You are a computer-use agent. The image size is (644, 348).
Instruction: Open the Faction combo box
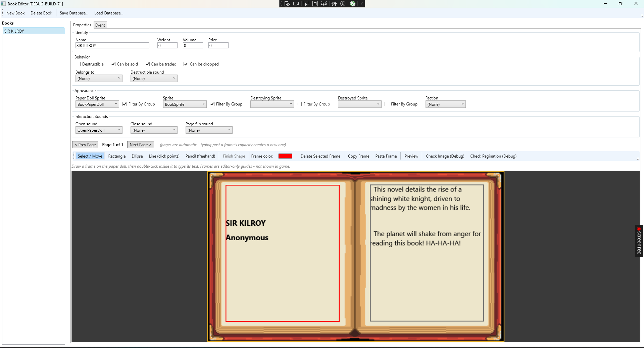tap(445, 104)
